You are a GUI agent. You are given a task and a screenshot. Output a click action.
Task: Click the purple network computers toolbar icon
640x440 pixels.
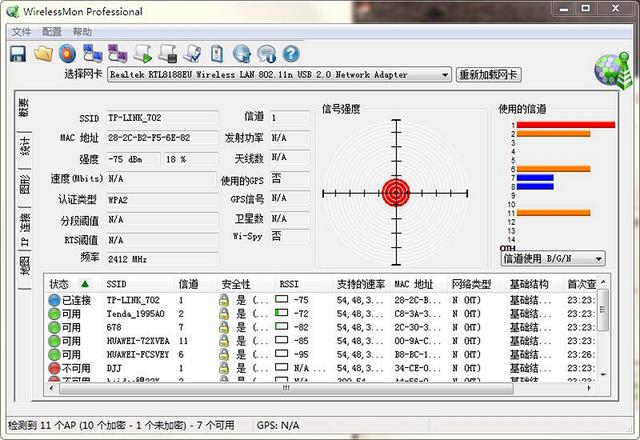118,53
